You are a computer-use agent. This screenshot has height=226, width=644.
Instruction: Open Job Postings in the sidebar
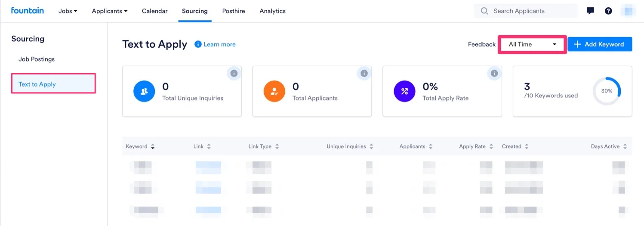[x=37, y=59]
